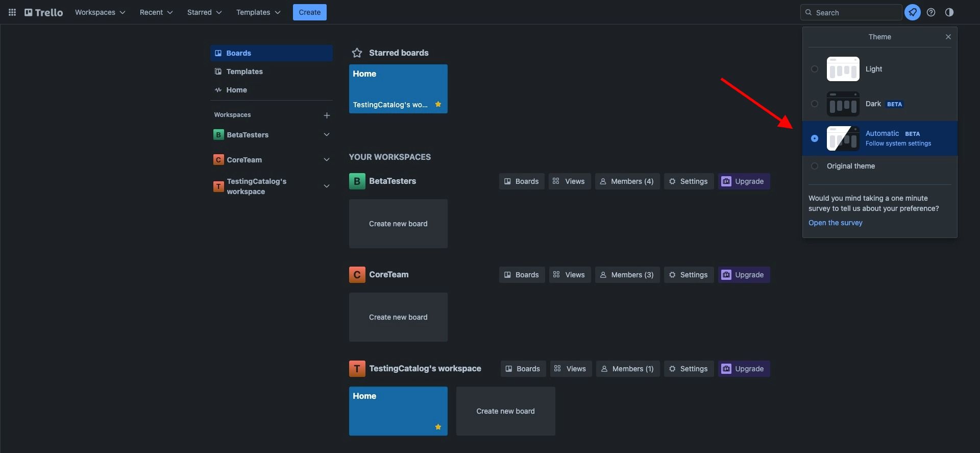Open CoreTeam Members (3) button
Image resolution: width=980 pixels, height=453 pixels.
(627, 275)
